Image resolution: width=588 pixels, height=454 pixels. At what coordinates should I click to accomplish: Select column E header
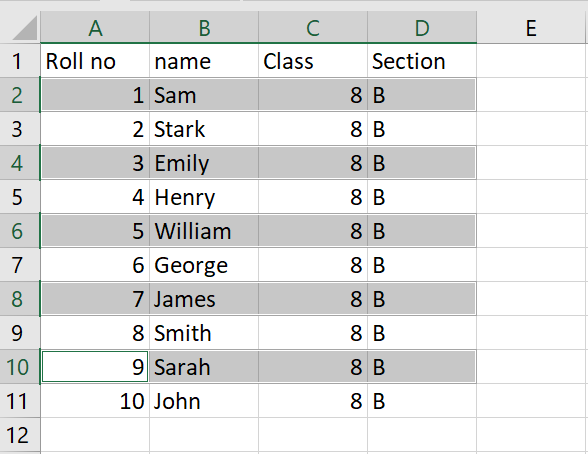pyautogui.click(x=531, y=28)
